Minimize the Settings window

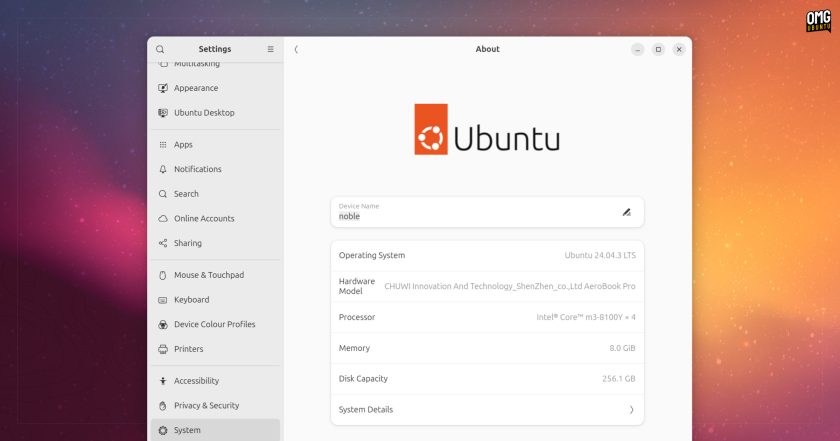[x=638, y=50]
